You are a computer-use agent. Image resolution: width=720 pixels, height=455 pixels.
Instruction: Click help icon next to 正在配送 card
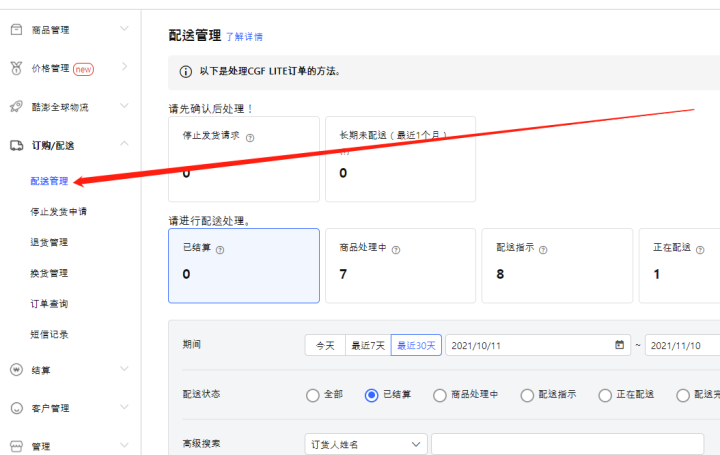click(700, 250)
